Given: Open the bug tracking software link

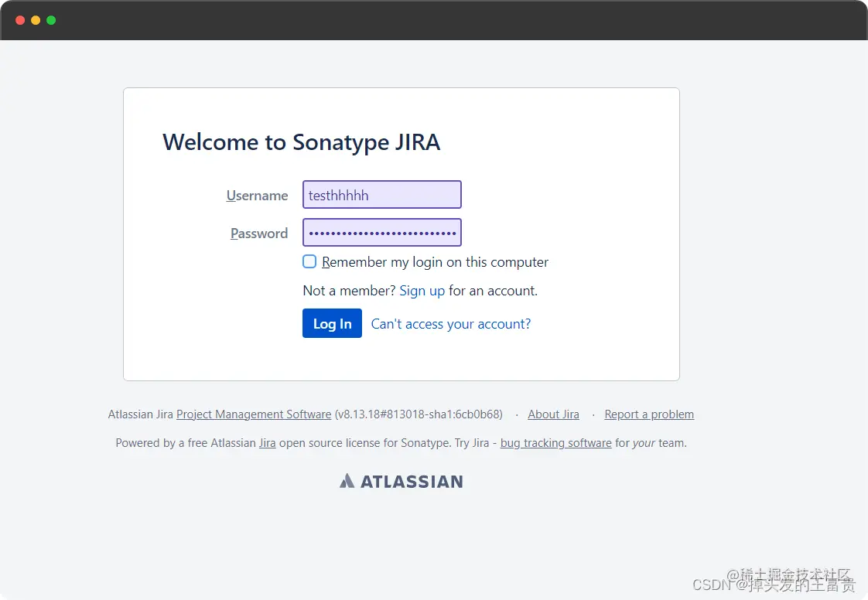Looking at the screenshot, I should 555,443.
